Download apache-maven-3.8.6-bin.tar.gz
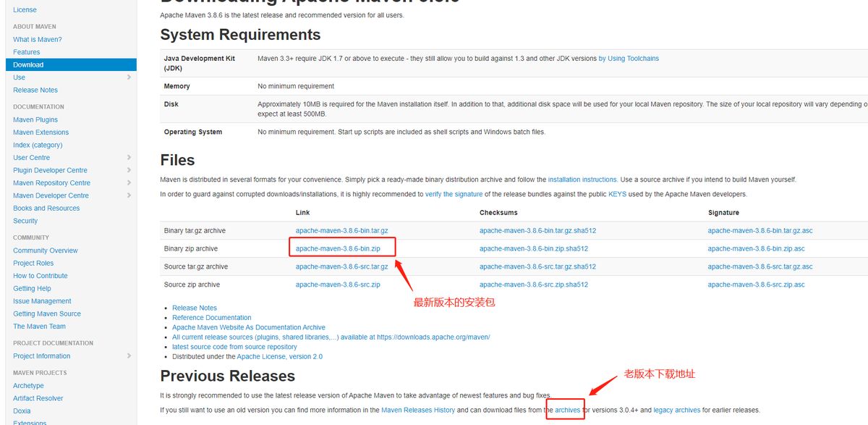 [x=342, y=231]
